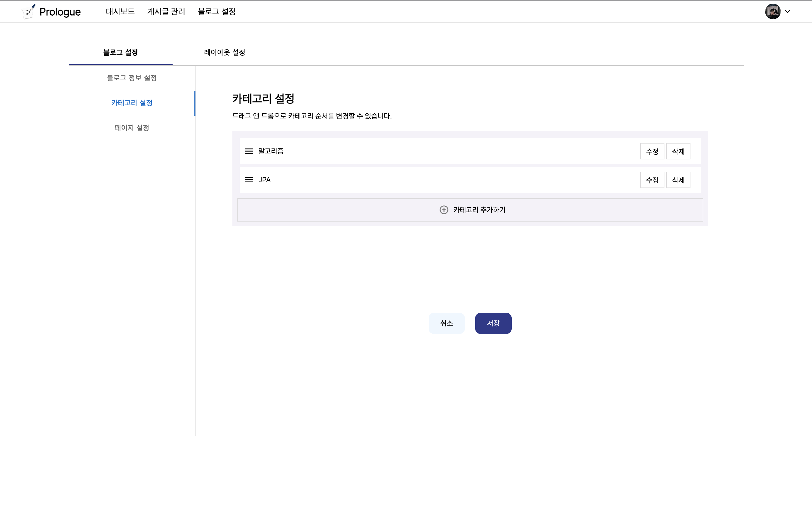This screenshot has width=812, height=505.
Task: Click the 취소 cancel button
Action: (446, 323)
